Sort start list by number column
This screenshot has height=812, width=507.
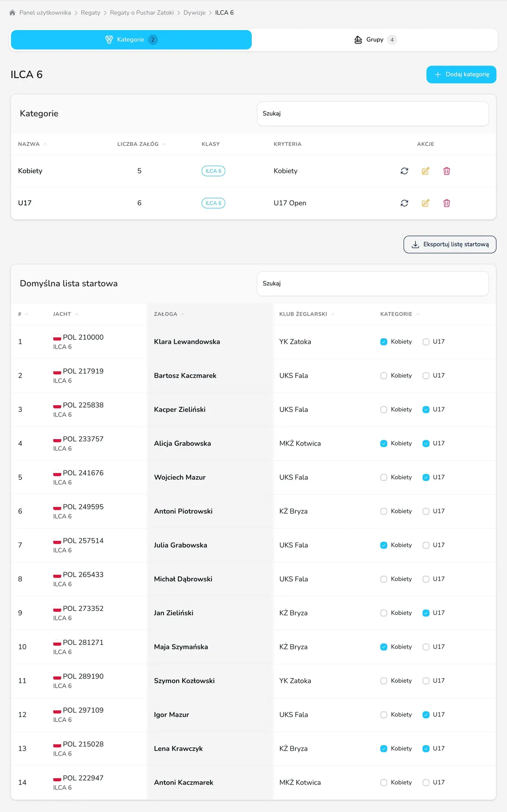pos(23,314)
